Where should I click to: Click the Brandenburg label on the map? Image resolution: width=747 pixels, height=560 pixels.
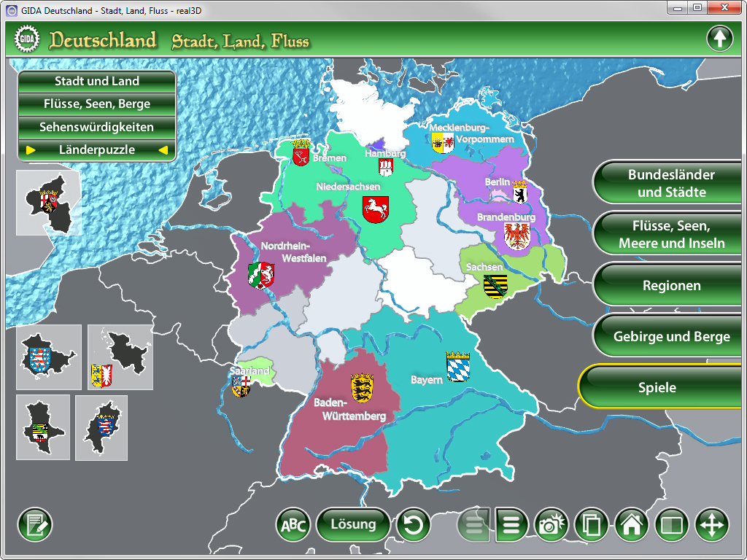(506, 217)
